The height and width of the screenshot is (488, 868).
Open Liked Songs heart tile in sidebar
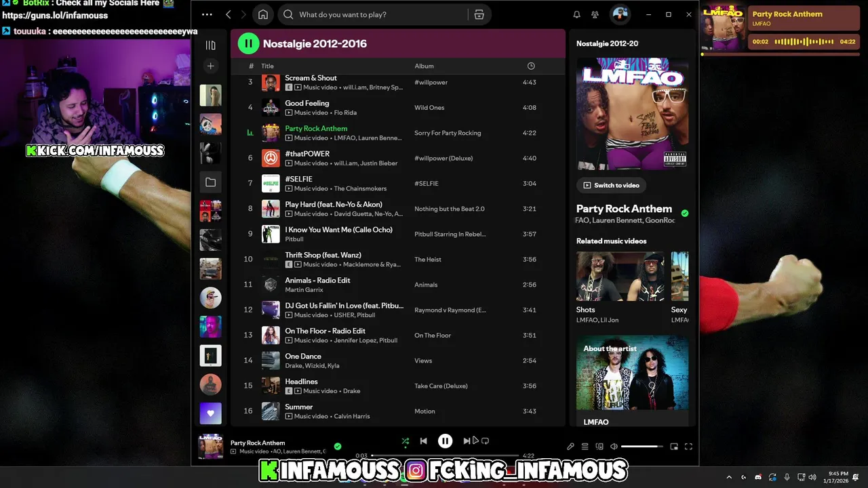(210, 413)
